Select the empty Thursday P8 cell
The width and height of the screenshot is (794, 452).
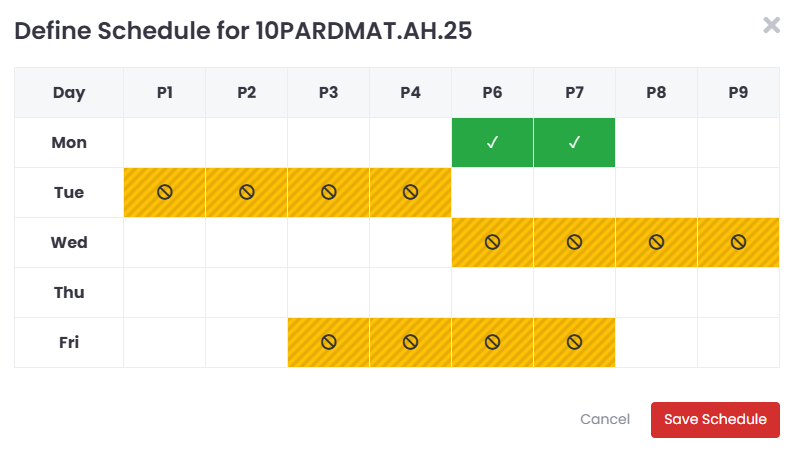656,293
